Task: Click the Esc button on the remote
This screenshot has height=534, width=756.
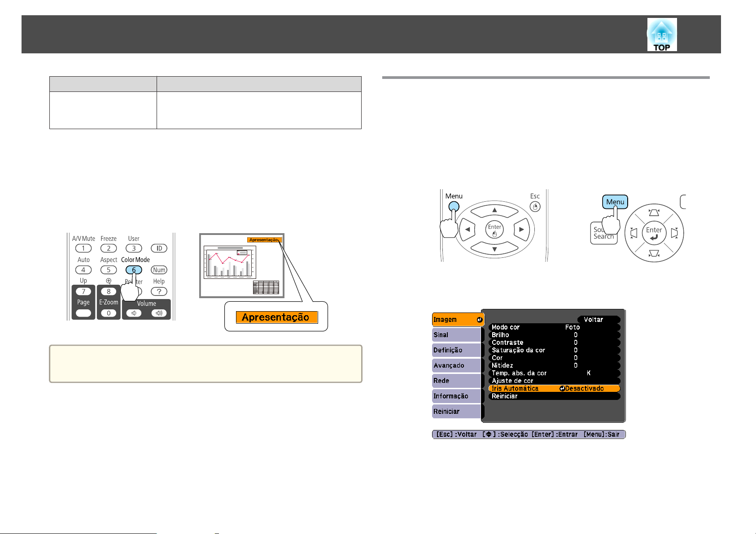Action: click(x=535, y=206)
